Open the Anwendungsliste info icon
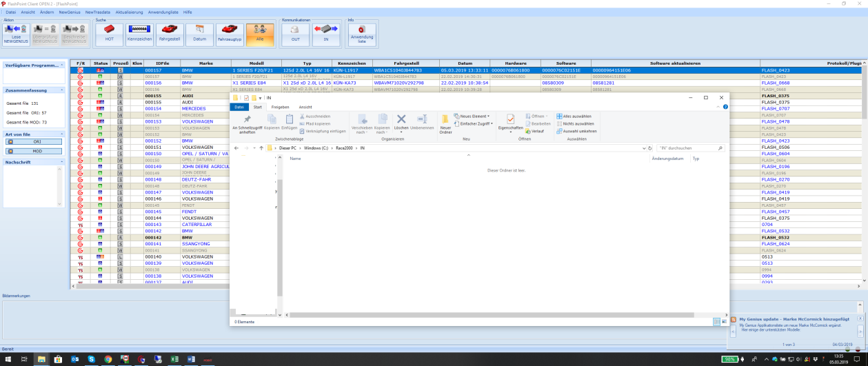868x366 pixels. [362, 34]
